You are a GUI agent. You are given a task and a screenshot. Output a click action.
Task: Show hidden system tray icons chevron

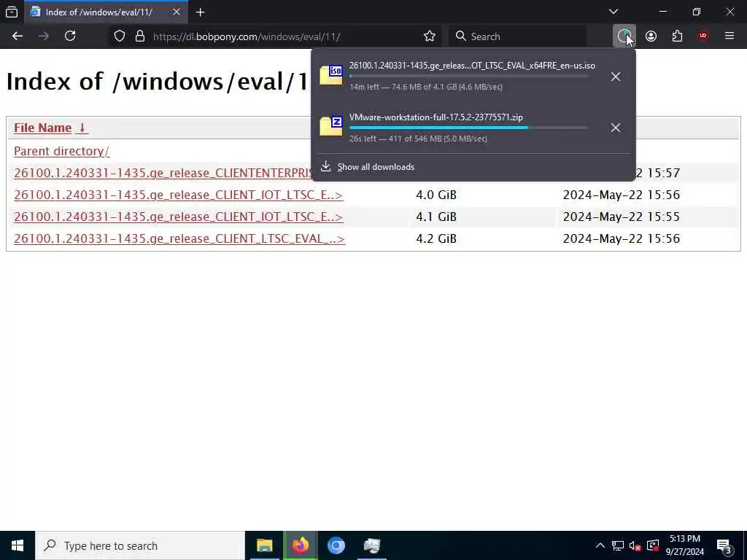tap(600, 545)
